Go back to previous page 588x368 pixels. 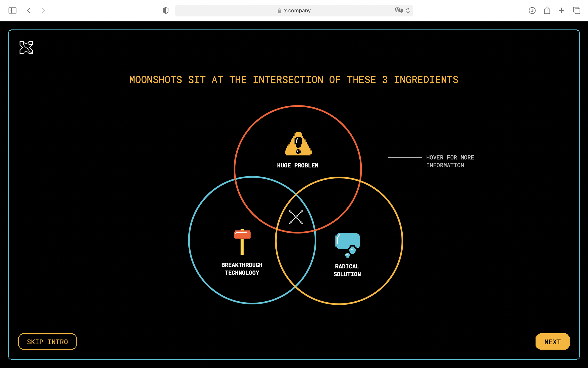click(29, 10)
